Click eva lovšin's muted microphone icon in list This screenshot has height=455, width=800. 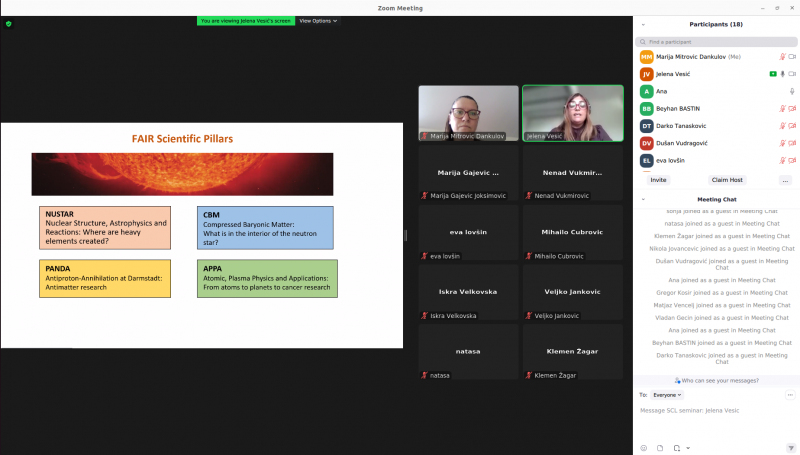pos(782,161)
